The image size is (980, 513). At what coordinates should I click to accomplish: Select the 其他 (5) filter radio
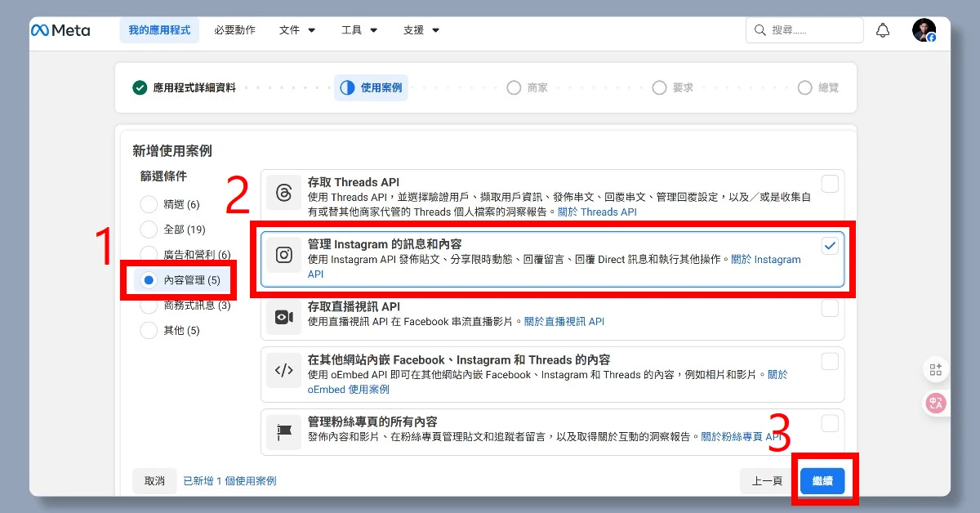pos(149,331)
